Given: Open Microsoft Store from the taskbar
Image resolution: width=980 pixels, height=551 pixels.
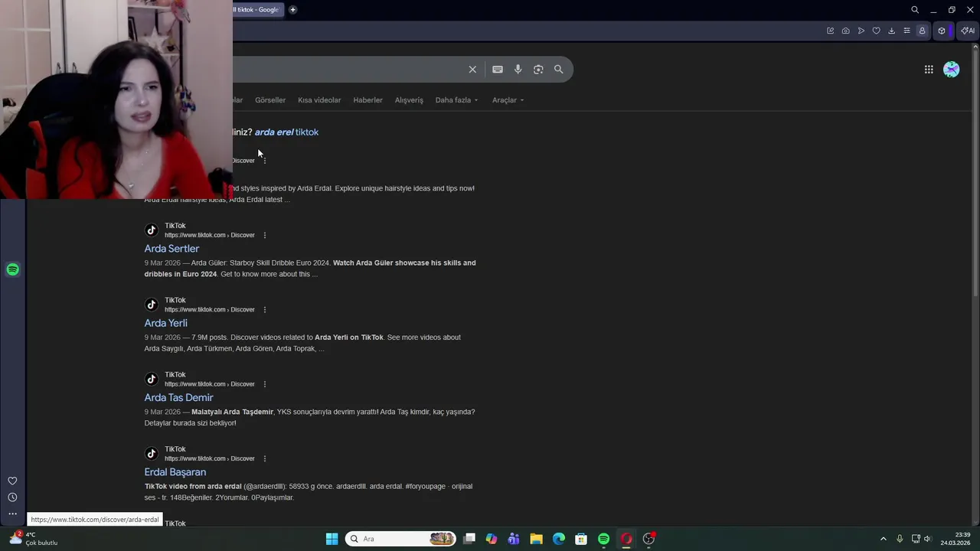Looking at the screenshot, I should coord(581,539).
